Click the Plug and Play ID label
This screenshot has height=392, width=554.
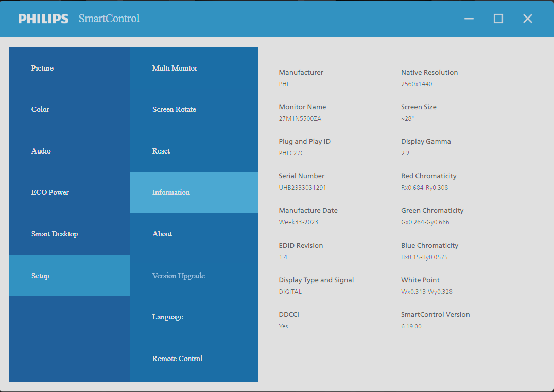305,141
